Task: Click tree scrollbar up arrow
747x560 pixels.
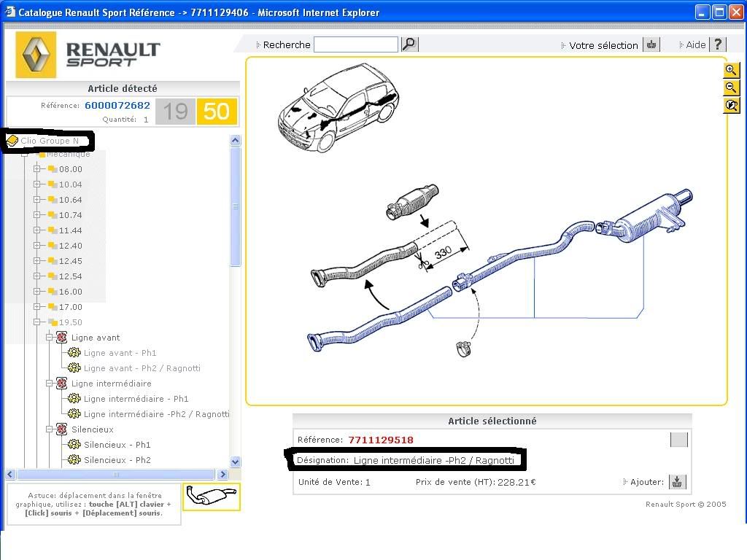Action: 235,140
